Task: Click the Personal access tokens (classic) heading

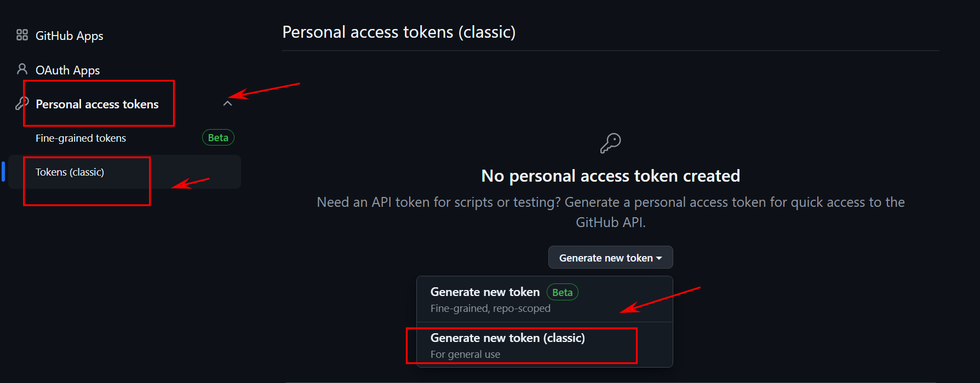Action: (x=399, y=32)
